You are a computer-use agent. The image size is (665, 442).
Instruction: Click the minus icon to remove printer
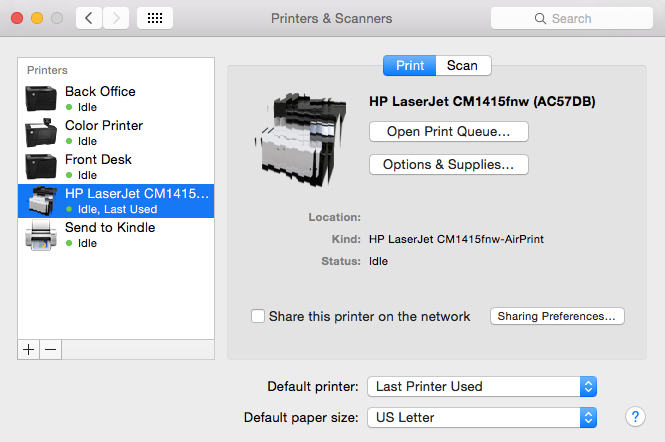coord(50,350)
